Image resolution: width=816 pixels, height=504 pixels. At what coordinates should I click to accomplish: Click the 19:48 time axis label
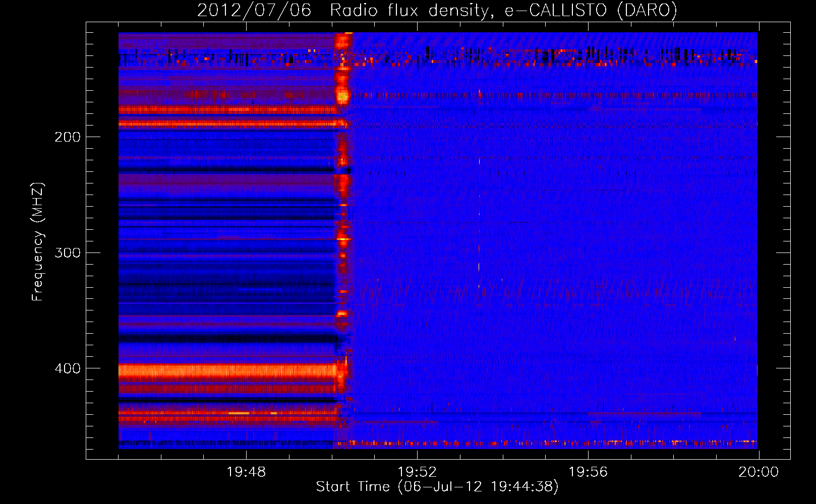(x=246, y=472)
